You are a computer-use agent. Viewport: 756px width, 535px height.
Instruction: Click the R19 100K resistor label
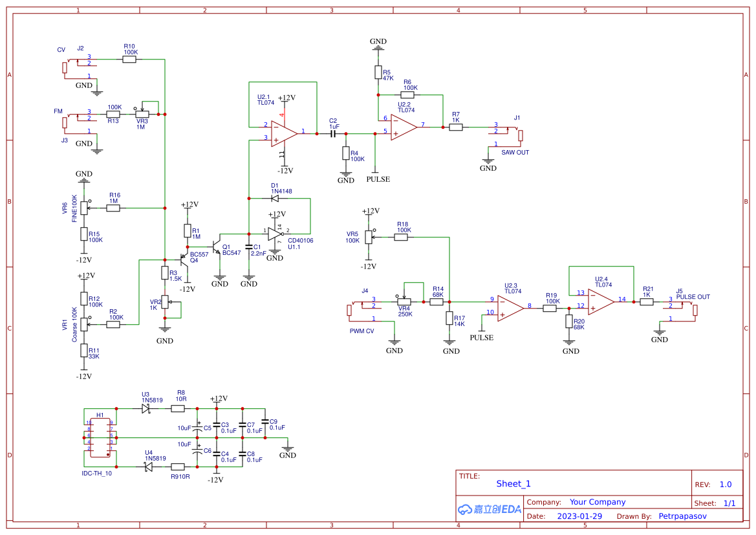point(552,298)
